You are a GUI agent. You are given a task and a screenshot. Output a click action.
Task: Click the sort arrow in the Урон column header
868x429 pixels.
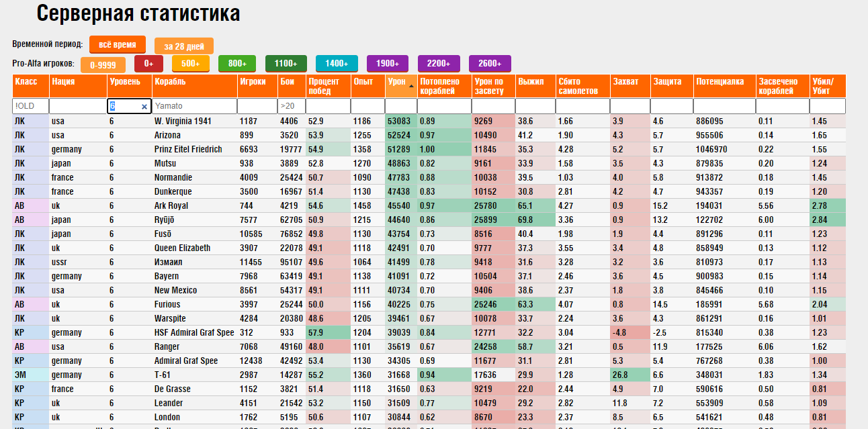(411, 85)
